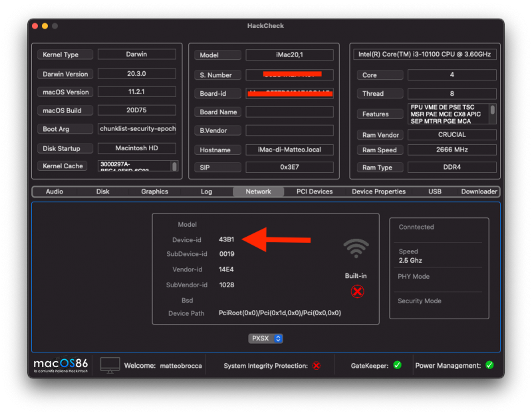Open the Graphics tab

[154, 192]
